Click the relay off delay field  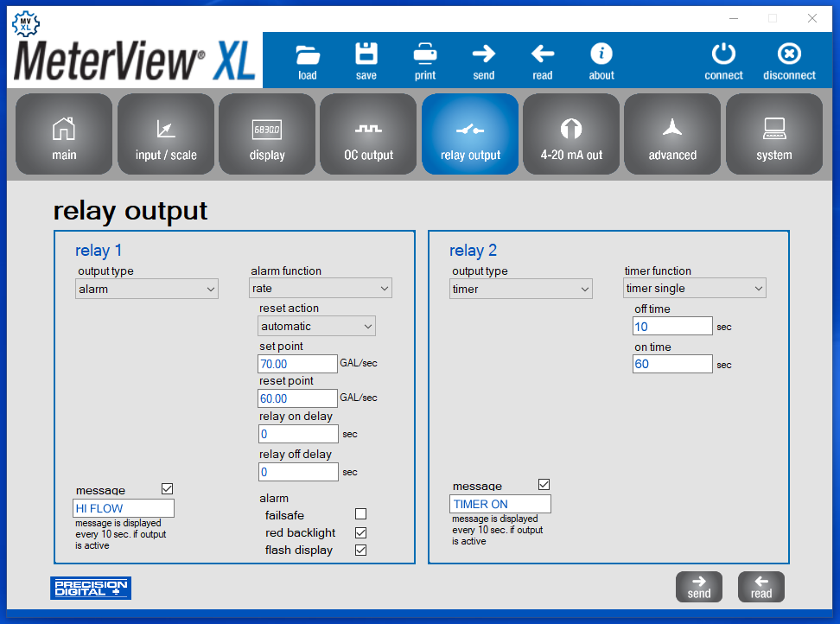(298, 472)
